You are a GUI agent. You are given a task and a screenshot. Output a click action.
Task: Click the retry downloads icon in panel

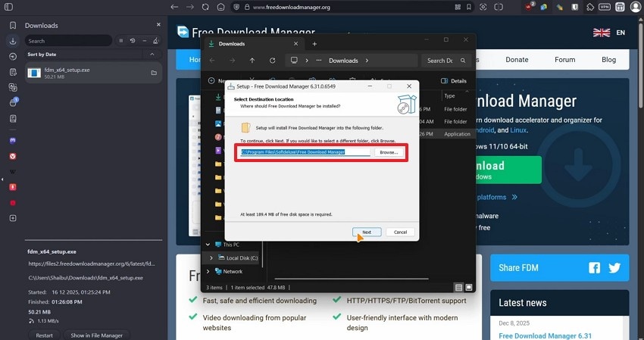click(133, 41)
